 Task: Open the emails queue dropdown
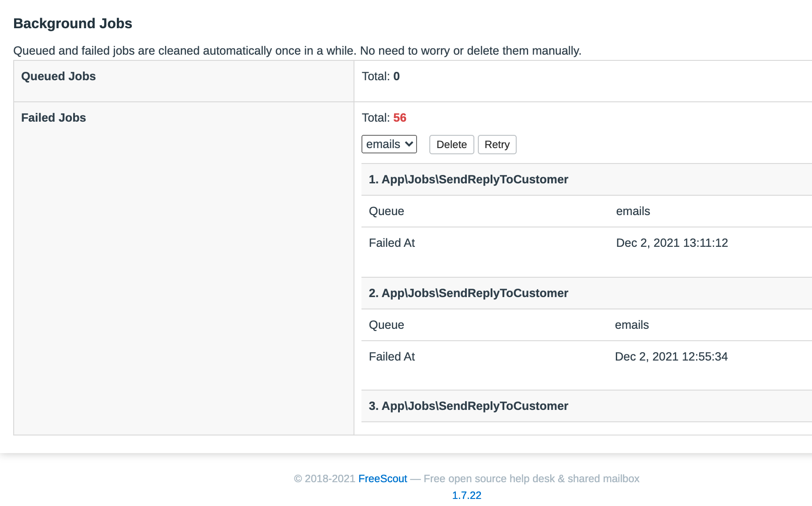pos(389,144)
